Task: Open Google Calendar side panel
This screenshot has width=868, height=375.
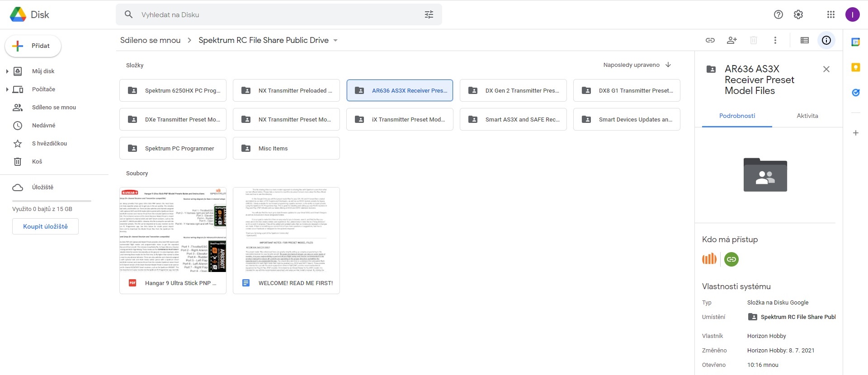Action: tap(855, 42)
